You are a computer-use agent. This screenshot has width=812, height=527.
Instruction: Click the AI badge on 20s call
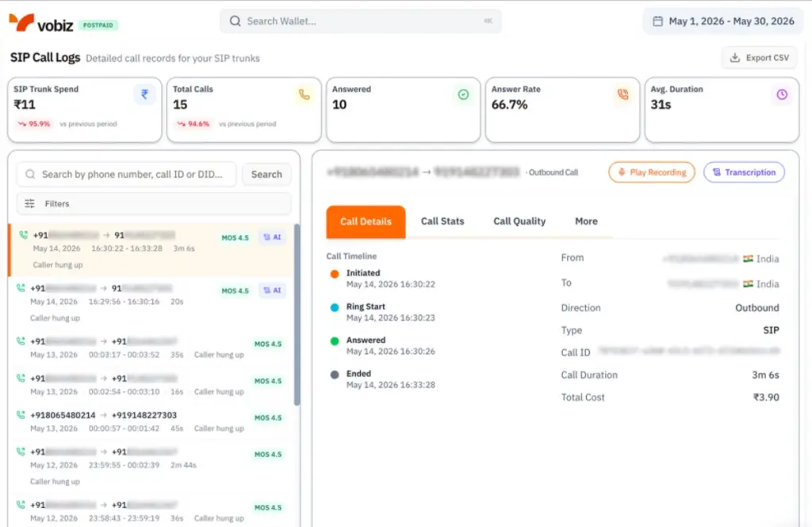(x=272, y=290)
